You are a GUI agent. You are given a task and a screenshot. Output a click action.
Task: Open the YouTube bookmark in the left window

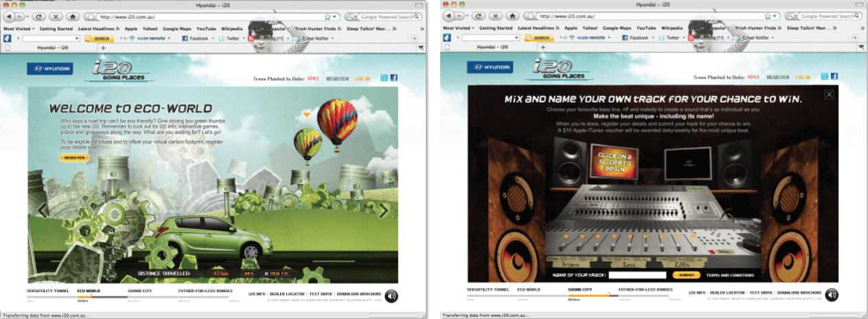click(206, 28)
